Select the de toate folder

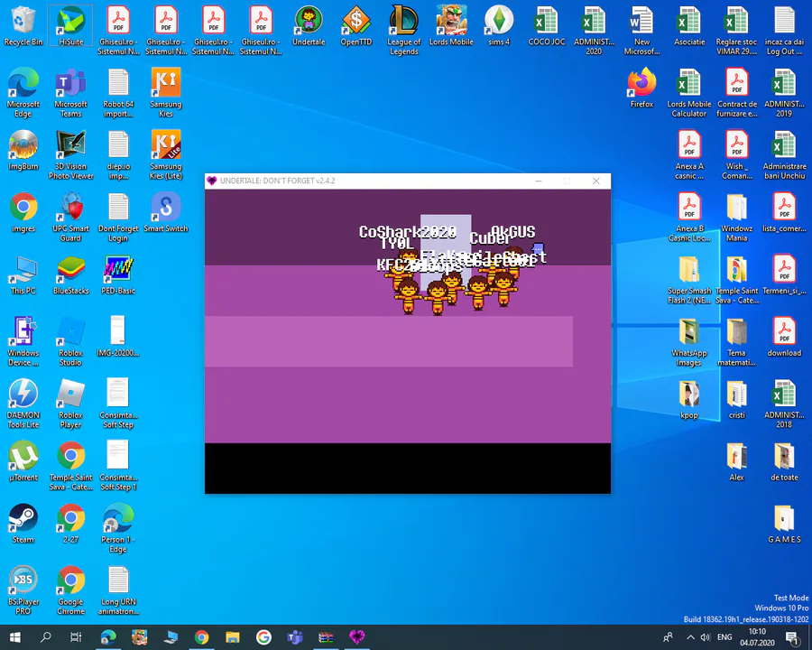coord(784,462)
